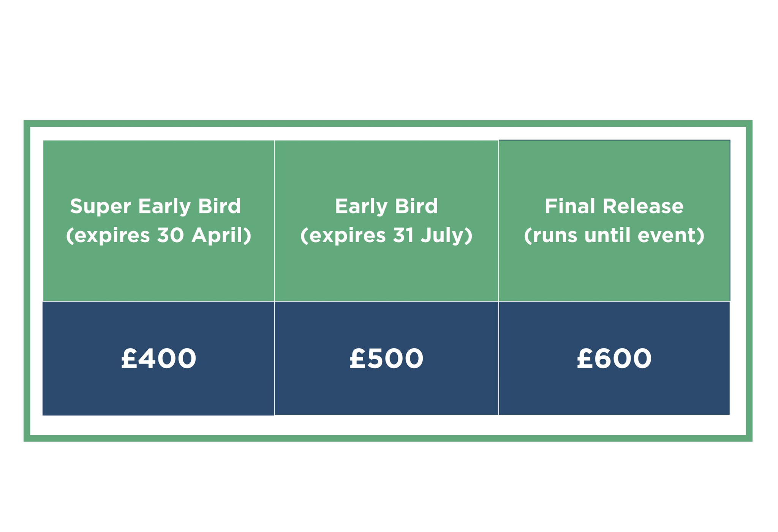778x532 pixels.
Task: Pick the £600 price
Action: (x=614, y=358)
